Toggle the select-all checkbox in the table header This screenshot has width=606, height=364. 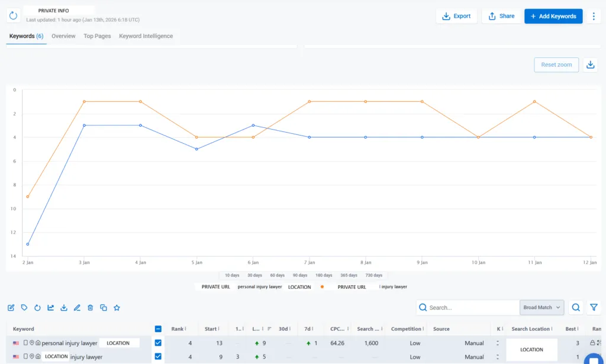[x=158, y=329]
